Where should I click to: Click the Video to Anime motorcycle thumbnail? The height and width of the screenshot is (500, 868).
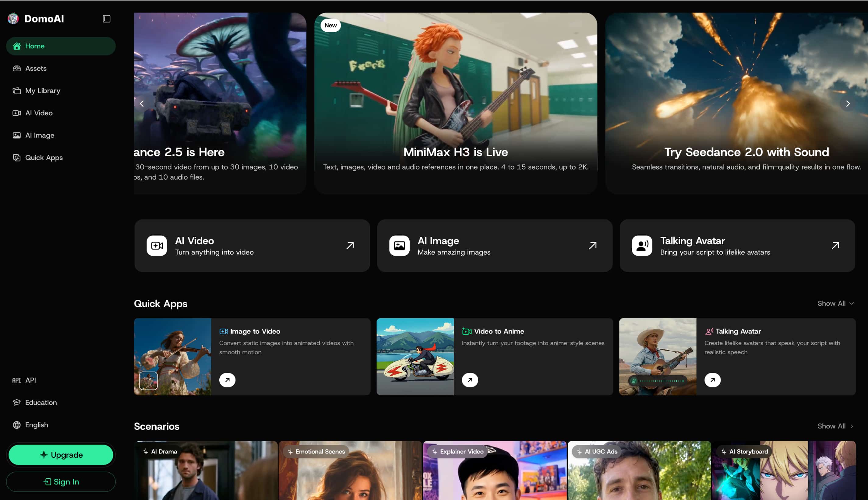coord(415,357)
